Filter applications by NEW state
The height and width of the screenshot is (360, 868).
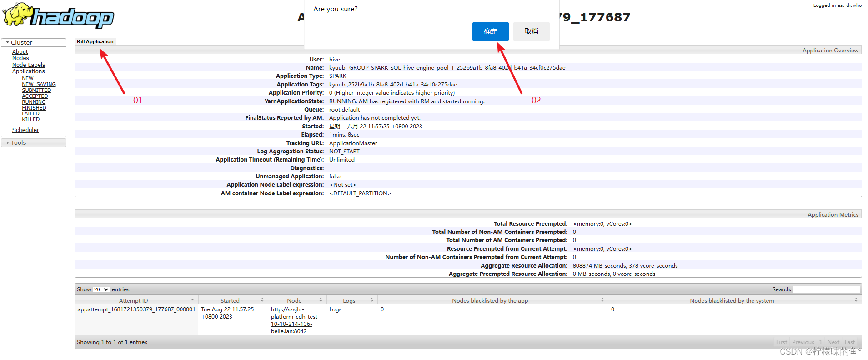(28, 79)
